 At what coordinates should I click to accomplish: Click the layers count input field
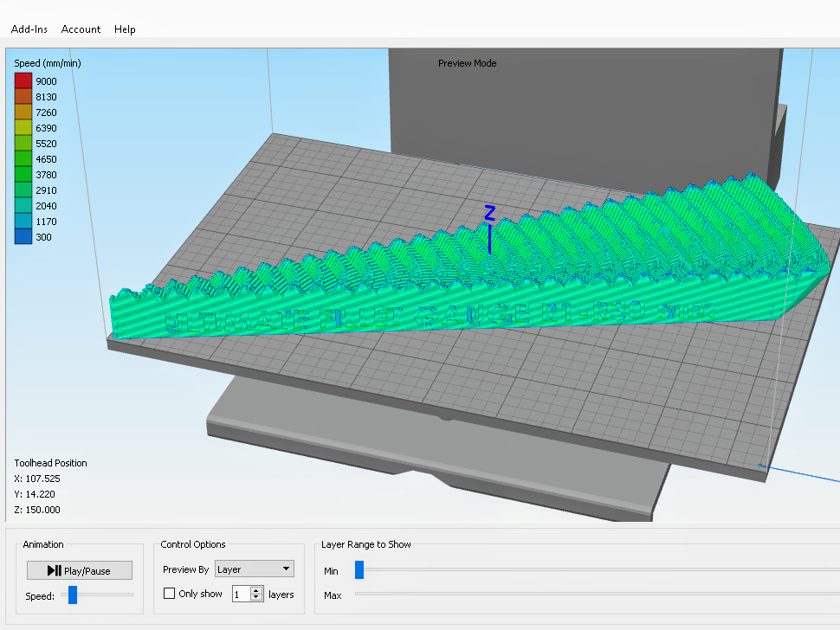pos(242,594)
